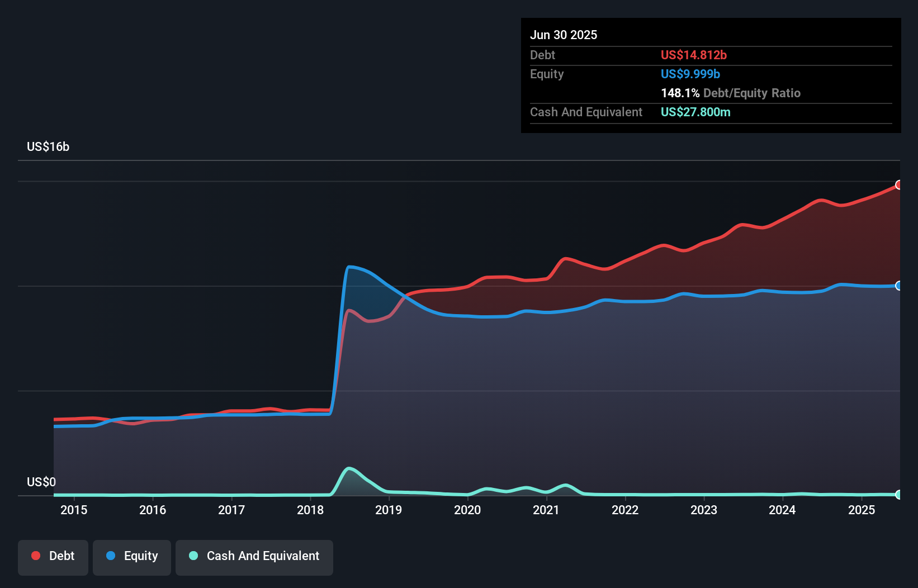This screenshot has width=918, height=588.
Task: Open the Jun 30 2025 tooltip header
Action: [564, 35]
